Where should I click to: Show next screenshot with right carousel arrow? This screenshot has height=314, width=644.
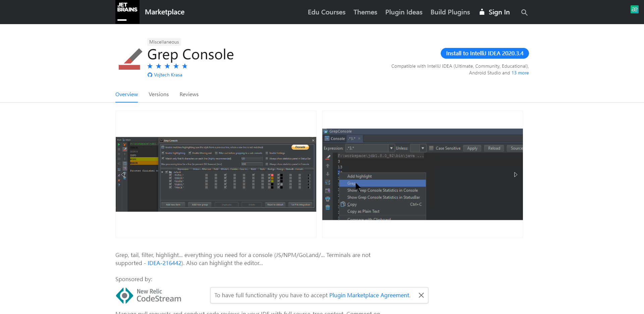click(x=516, y=175)
